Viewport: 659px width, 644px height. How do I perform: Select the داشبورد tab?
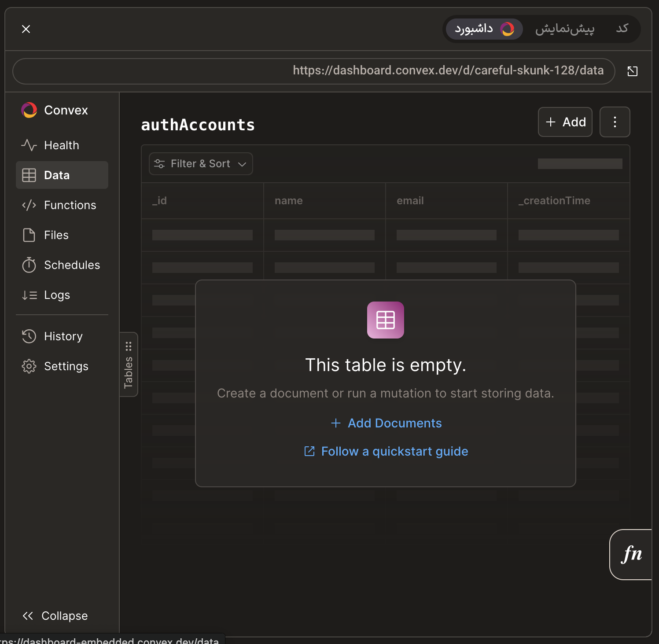tap(483, 29)
